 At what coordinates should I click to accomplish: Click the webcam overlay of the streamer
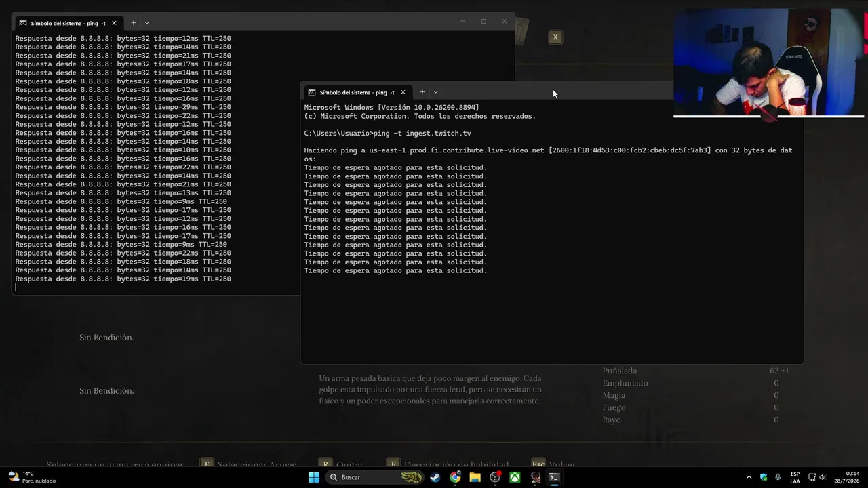[x=769, y=62]
